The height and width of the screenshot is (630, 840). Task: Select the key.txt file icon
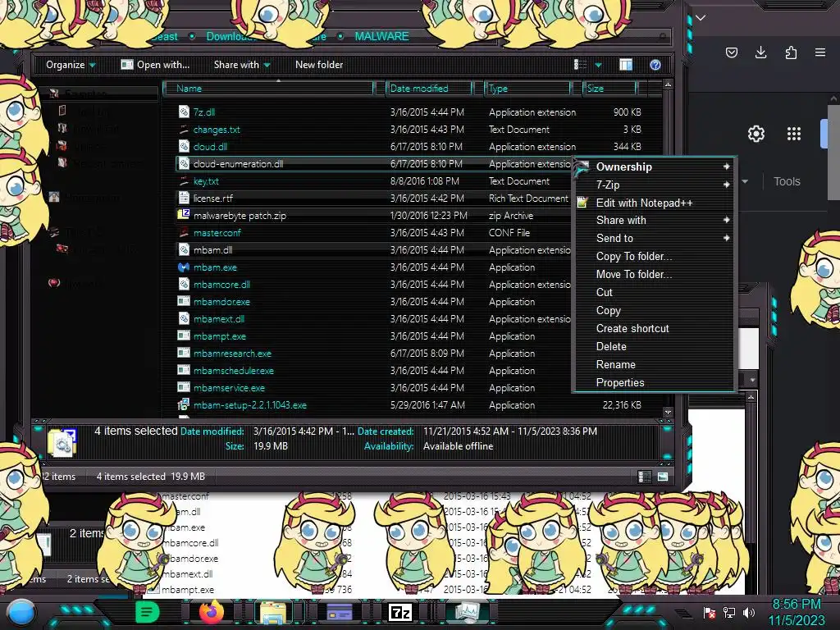pos(184,181)
